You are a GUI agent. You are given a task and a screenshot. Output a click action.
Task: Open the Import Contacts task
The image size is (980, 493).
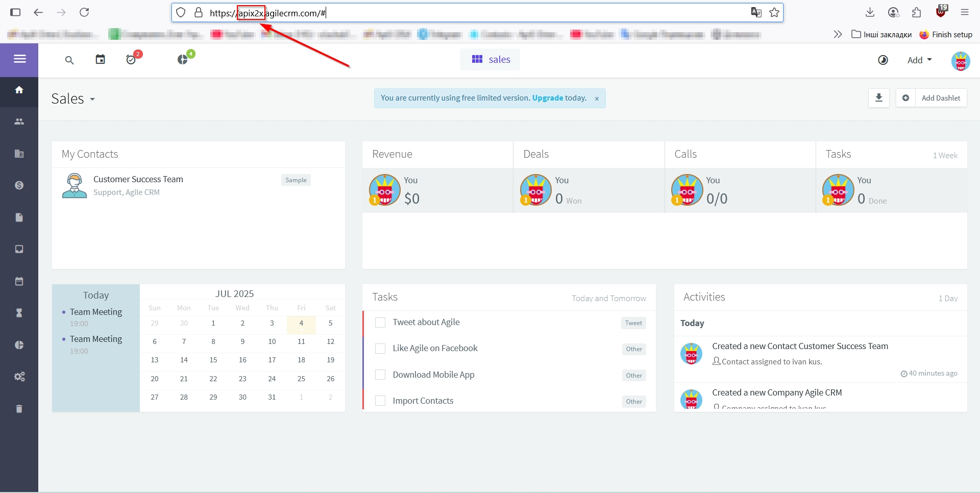(423, 401)
